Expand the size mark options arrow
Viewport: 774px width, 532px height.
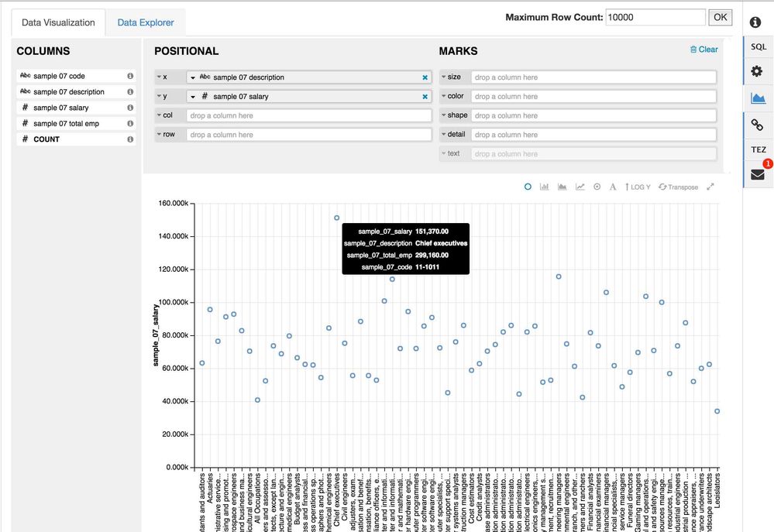coord(444,77)
